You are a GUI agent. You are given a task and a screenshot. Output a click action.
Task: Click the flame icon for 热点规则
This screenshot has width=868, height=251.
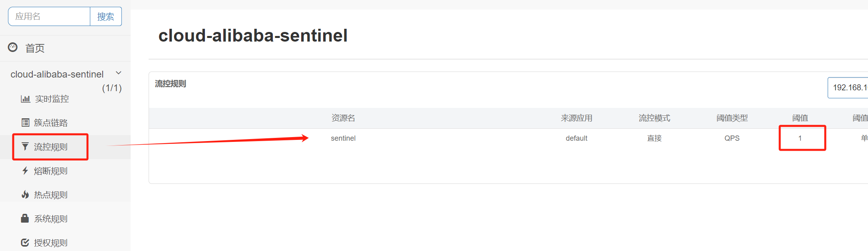25,195
